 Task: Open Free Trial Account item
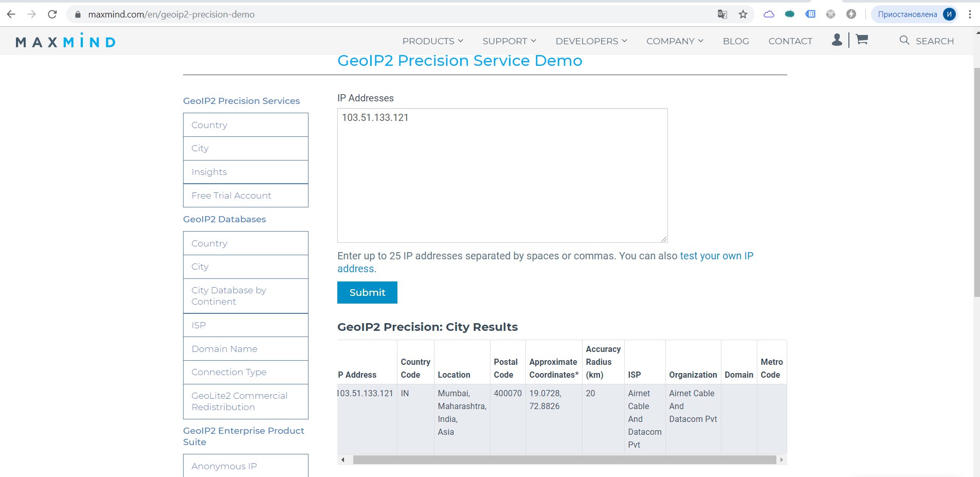point(246,196)
